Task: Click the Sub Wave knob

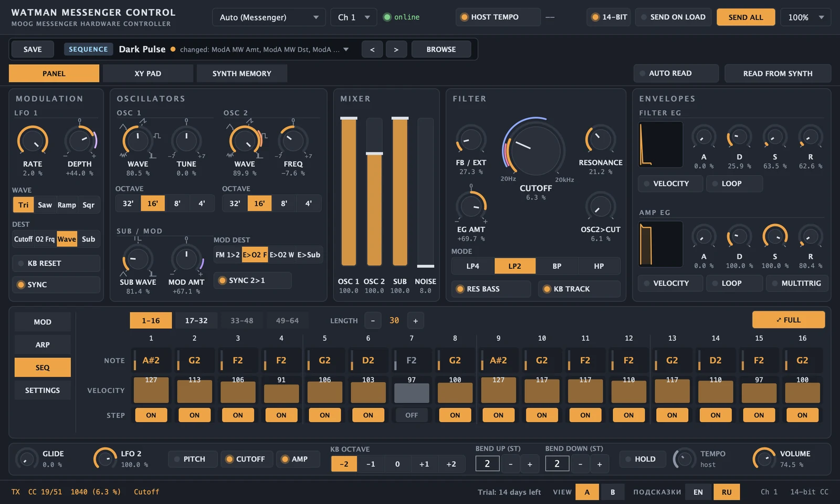Action: [138, 259]
